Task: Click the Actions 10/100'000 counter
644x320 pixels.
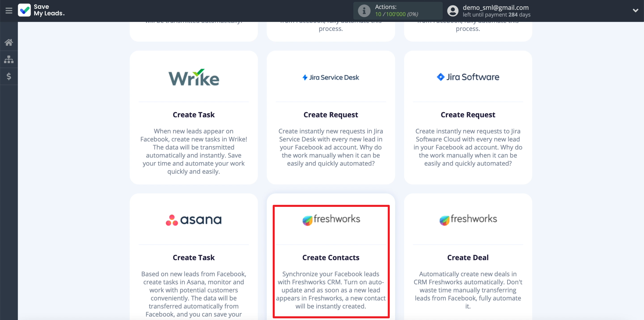Action: [396, 14]
